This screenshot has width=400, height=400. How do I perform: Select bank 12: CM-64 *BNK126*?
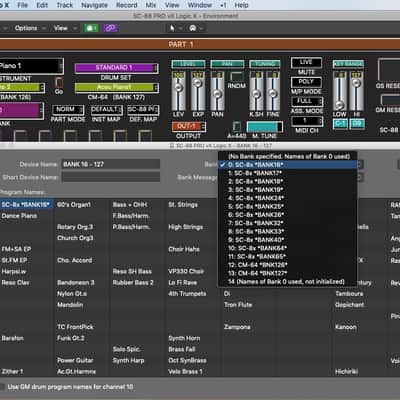click(x=288, y=265)
